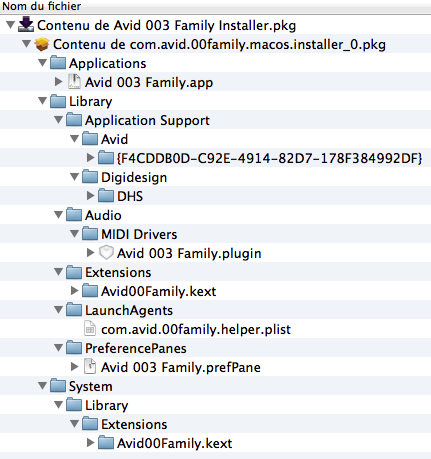
Task: Collapse the PreferencePanes folder
Action: point(59,348)
